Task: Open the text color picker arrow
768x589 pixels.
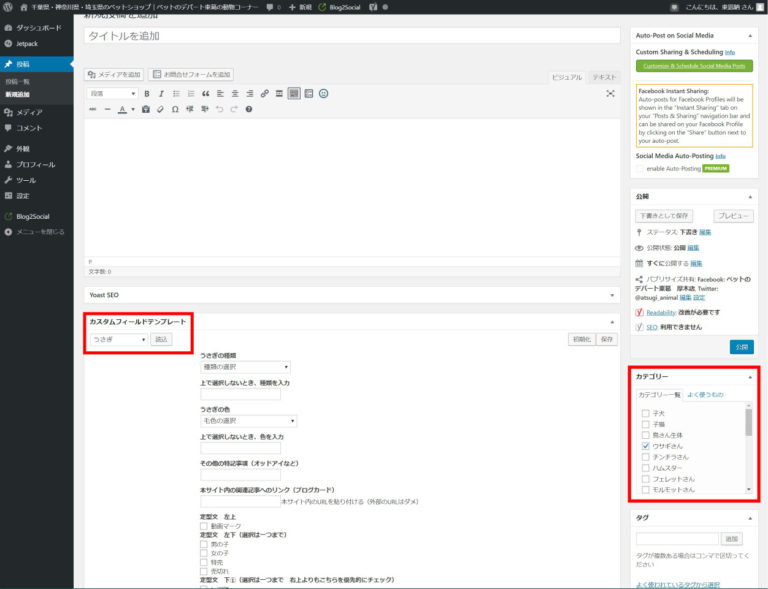Action: coord(133,109)
